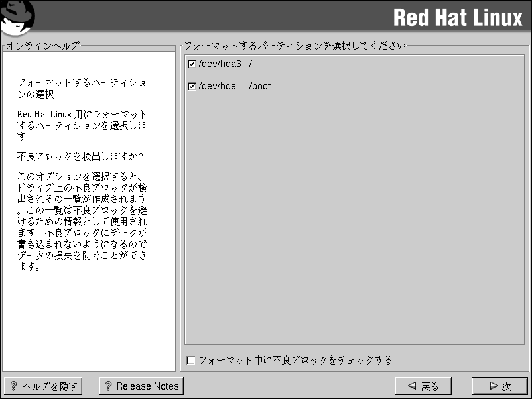
Task: Click help heading フォーマットするパーティションの選択
Action: click(82, 89)
